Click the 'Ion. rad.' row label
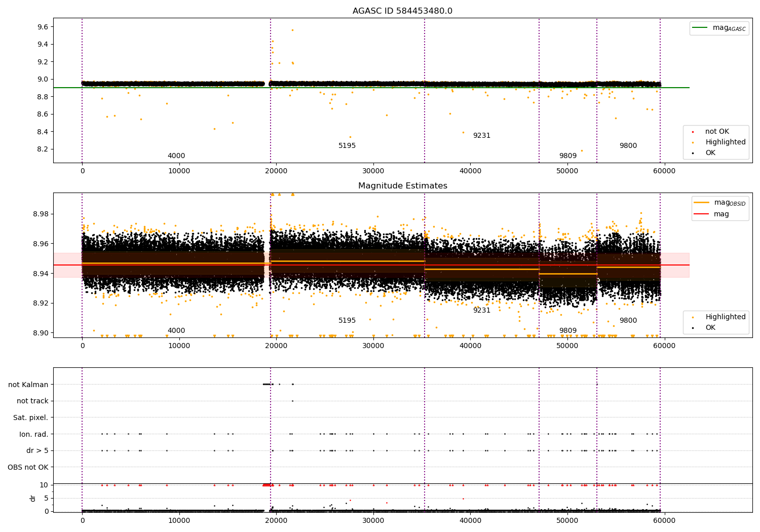The height and width of the screenshot is (532, 760). tap(34, 434)
